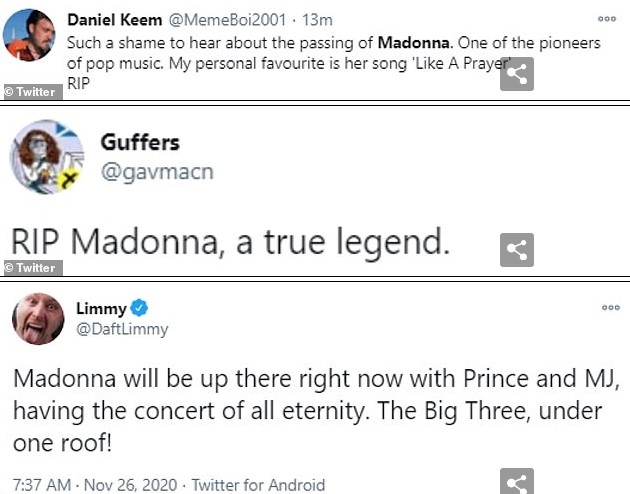Click share icon on Daniel Keem's tweet
Image resolution: width=630 pixels, height=494 pixels.
(517, 75)
